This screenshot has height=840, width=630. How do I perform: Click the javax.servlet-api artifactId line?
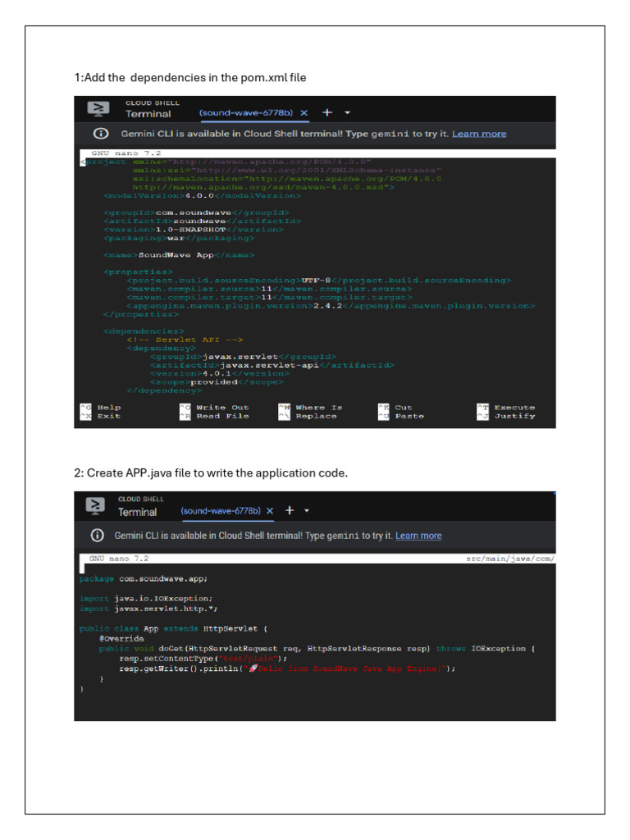point(272,365)
